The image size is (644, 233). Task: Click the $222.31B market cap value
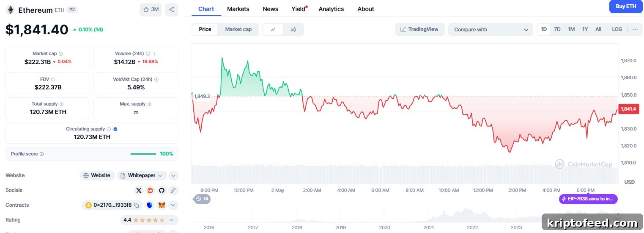38,62
